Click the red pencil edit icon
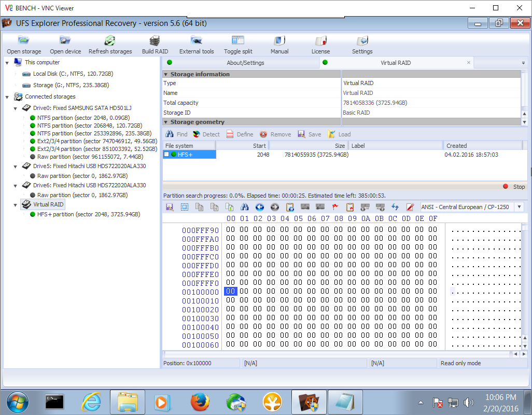This screenshot has height=415, width=532. pyautogui.click(x=410, y=207)
